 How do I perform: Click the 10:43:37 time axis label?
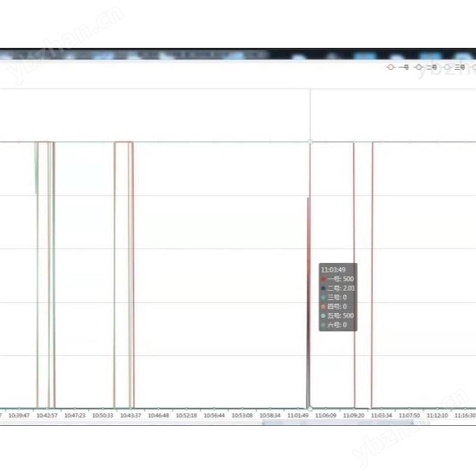[130, 415]
